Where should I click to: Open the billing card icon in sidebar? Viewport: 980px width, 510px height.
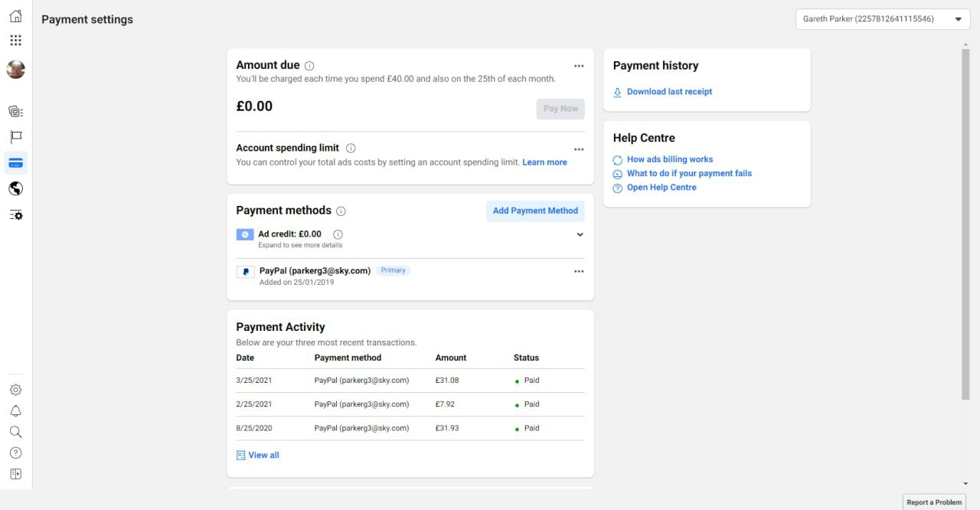[15, 162]
